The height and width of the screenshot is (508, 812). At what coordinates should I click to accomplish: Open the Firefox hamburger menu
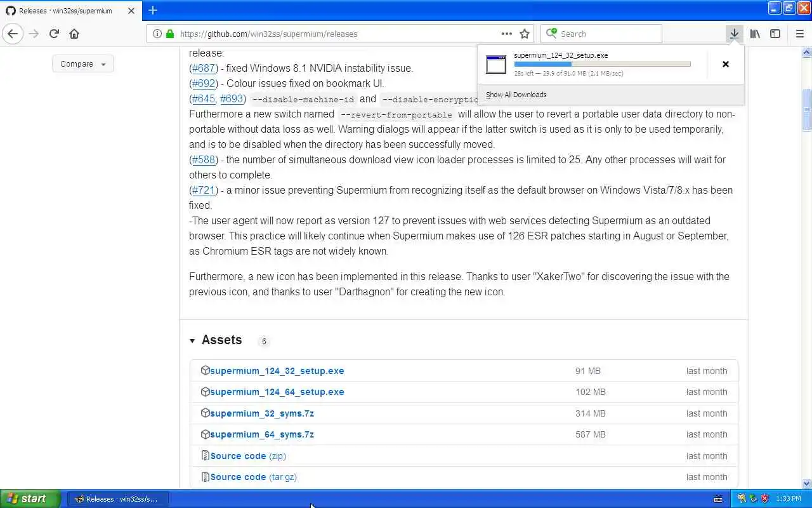click(799, 34)
